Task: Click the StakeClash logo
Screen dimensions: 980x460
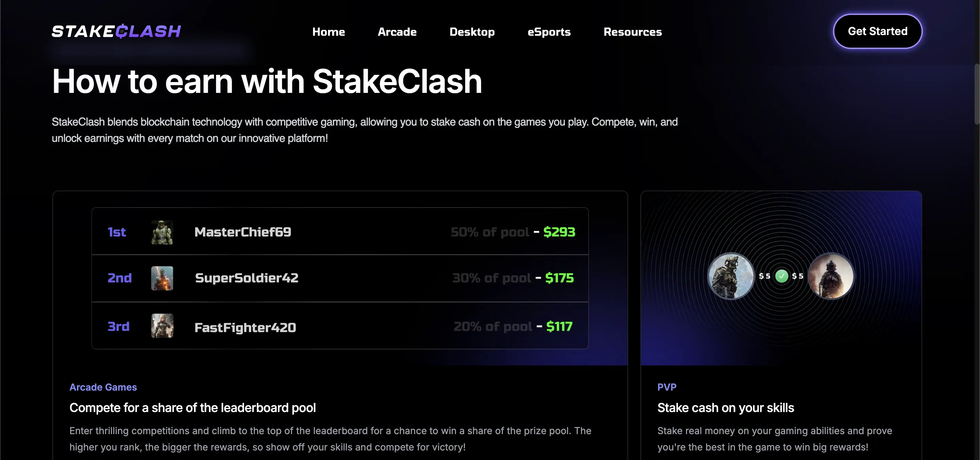Action: pos(116,31)
